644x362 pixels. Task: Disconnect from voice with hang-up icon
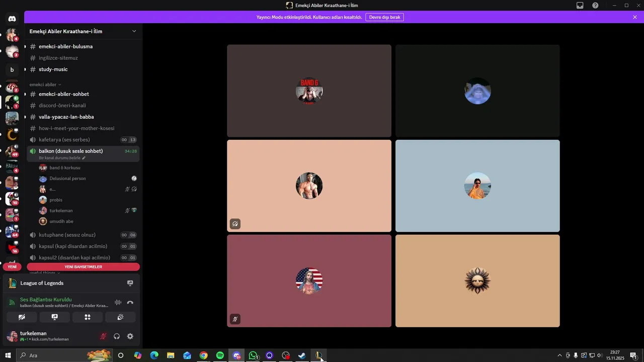130,302
